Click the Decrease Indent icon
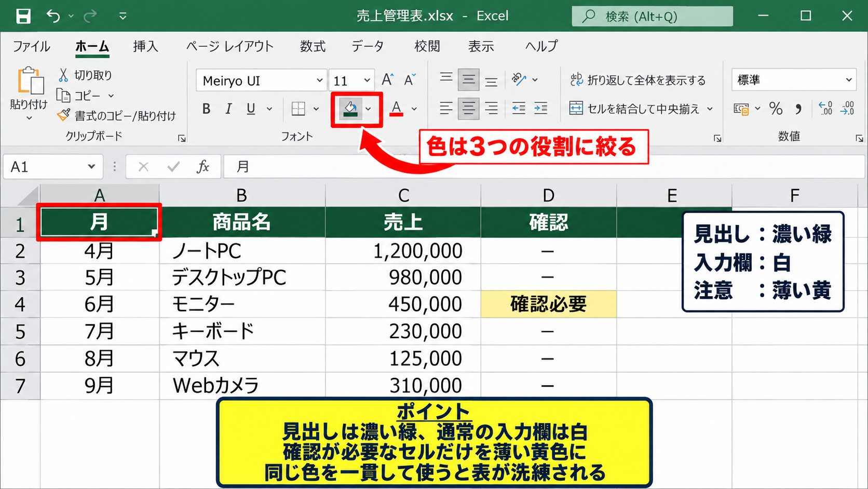The width and height of the screenshot is (868, 489). [x=519, y=109]
